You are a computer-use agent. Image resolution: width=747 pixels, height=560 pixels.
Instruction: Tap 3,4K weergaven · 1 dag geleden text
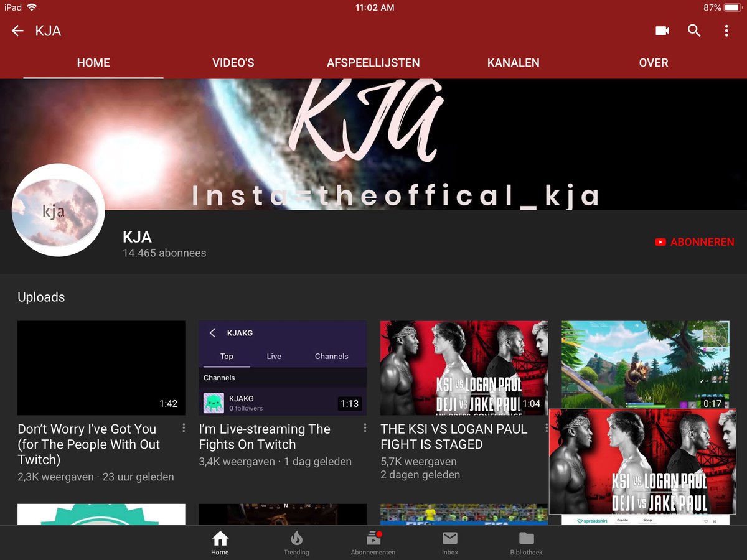click(x=275, y=462)
